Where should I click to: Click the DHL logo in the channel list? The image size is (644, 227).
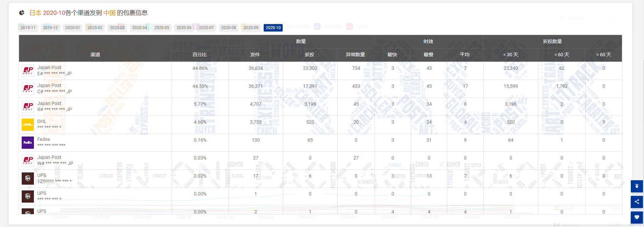pyautogui.click(x=28, y=124)
